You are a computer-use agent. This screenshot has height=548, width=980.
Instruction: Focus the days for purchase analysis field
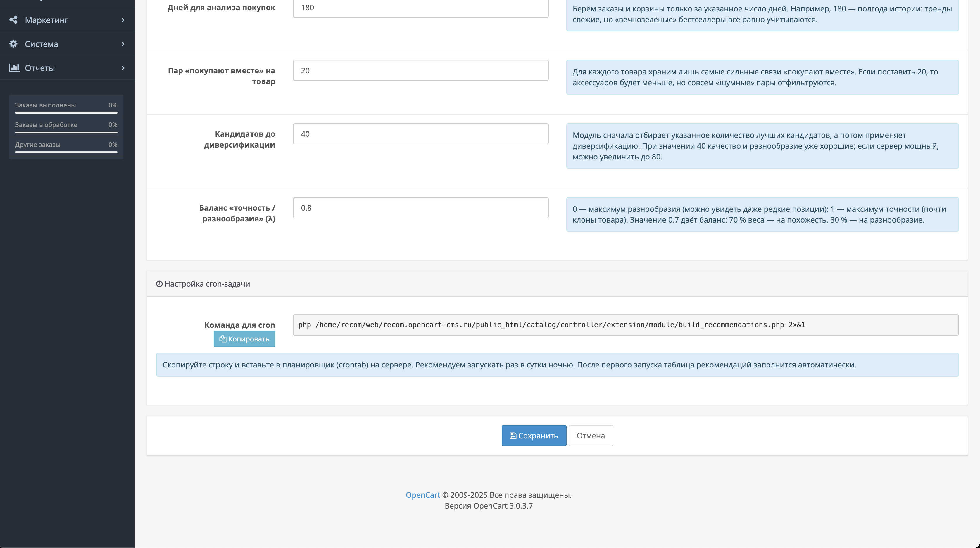pos(420,8)
